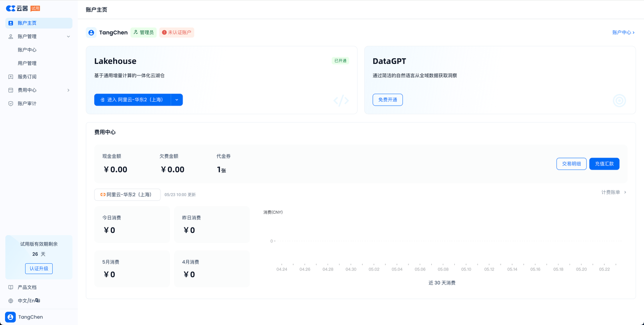Viewport: 644px width, 325px height.
Task: Select 用户管理 in the sidebar
Action: coord(27,63)
